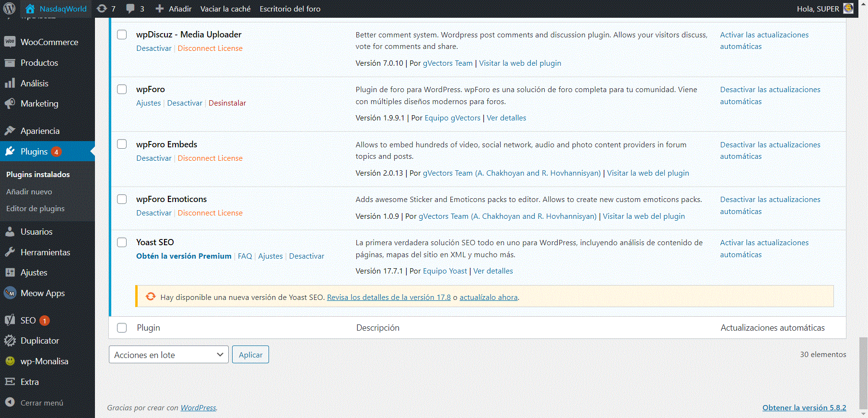Deactivate the Yoast SEO plugin
Image resolution: width=868 pixels, height=418 pixels.
point(306,256)
